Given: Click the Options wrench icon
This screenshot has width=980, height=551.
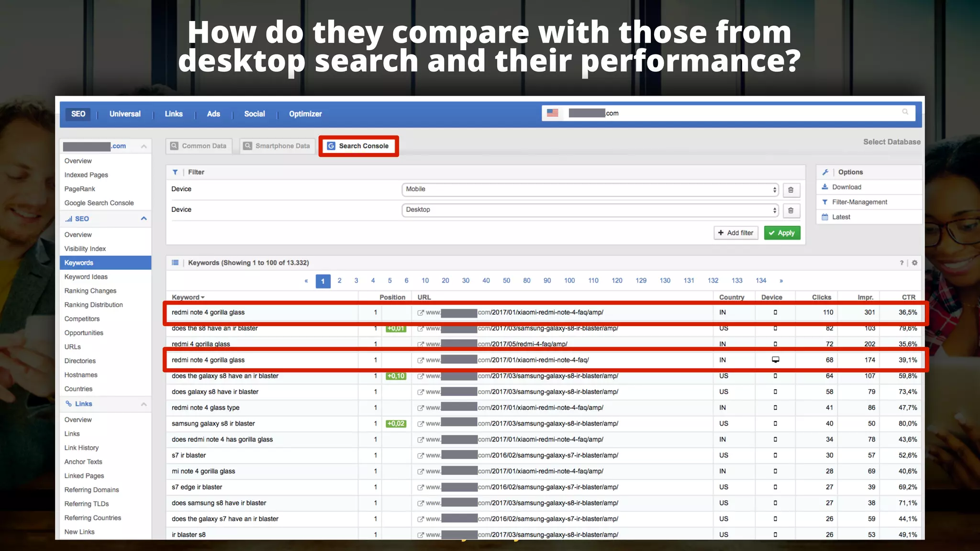Looking at the screenshot, I should pos(825,172).
